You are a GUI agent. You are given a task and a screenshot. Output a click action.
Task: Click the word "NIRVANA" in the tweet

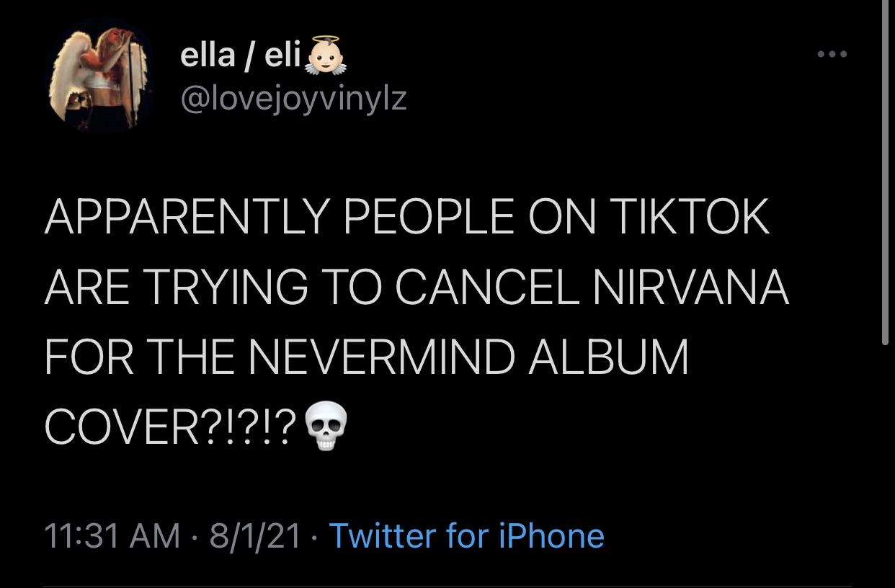(x=690, y=286)
